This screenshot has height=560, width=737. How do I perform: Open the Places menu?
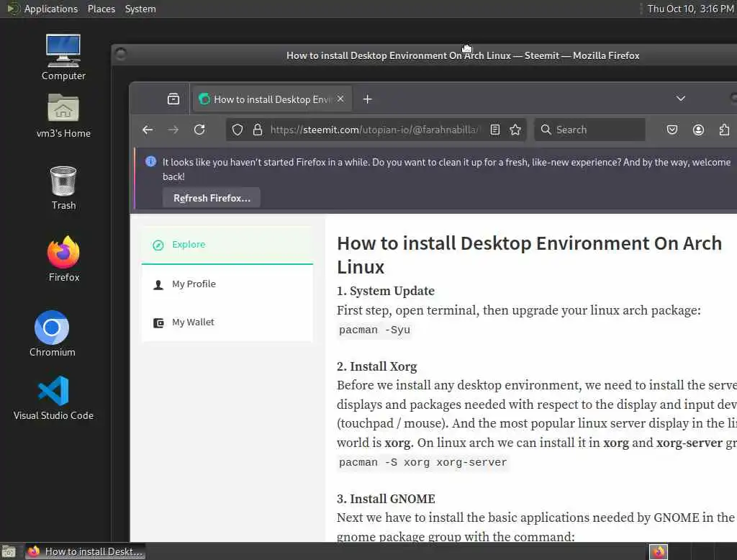click(x=101, y=9)
